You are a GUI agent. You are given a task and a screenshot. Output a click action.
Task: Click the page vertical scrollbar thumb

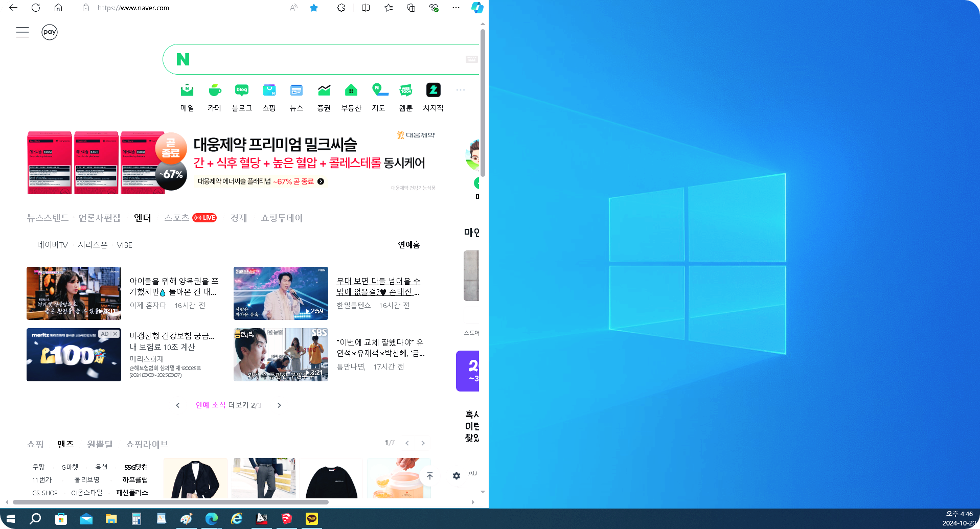coord(483,102)
